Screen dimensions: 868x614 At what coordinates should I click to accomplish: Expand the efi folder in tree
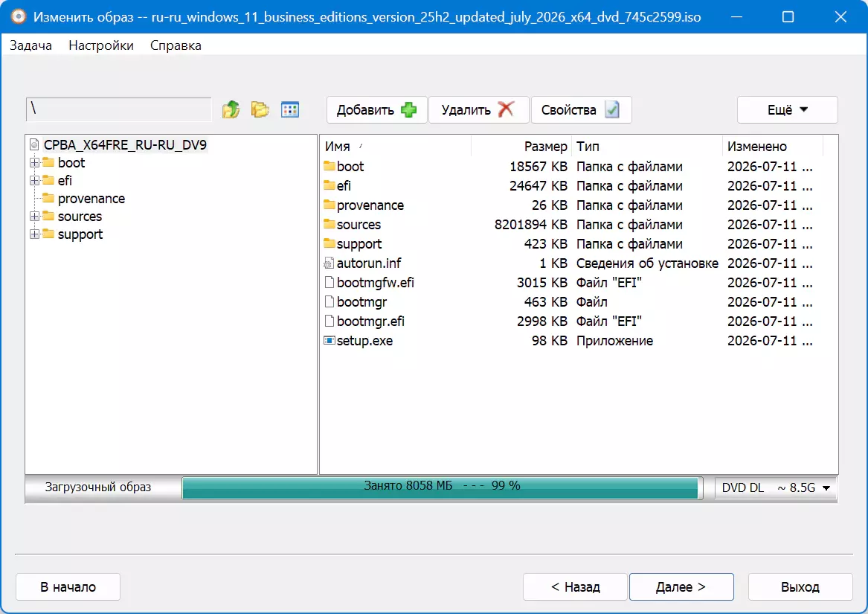click(34, 181)
